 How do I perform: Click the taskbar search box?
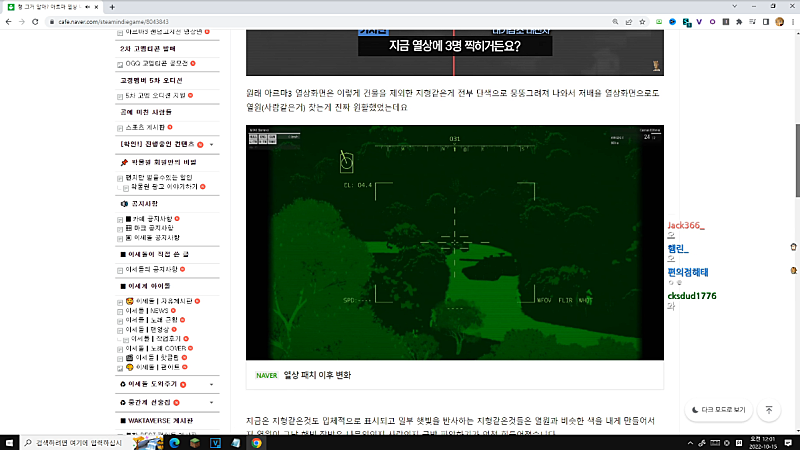pos(76,443)
